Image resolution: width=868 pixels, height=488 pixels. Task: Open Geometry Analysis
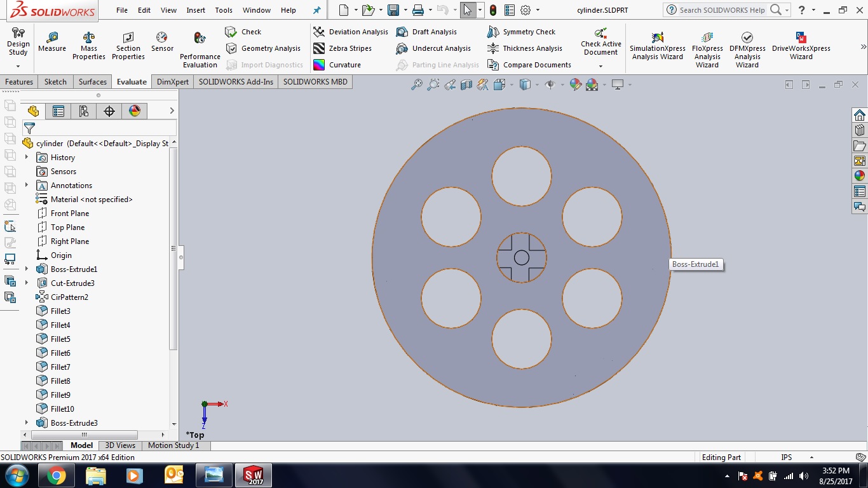(263, 48)
